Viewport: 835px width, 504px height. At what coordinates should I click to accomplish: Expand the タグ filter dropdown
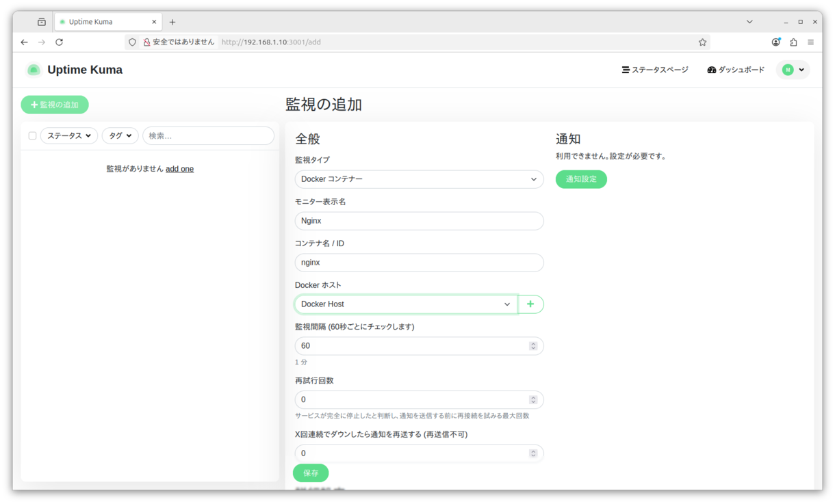point(120,135)
